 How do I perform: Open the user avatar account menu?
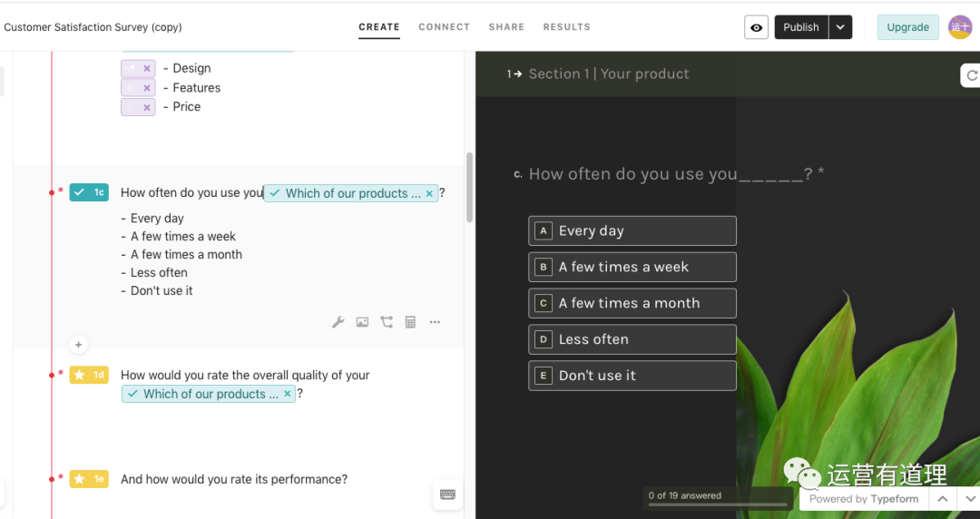[960, 27]
